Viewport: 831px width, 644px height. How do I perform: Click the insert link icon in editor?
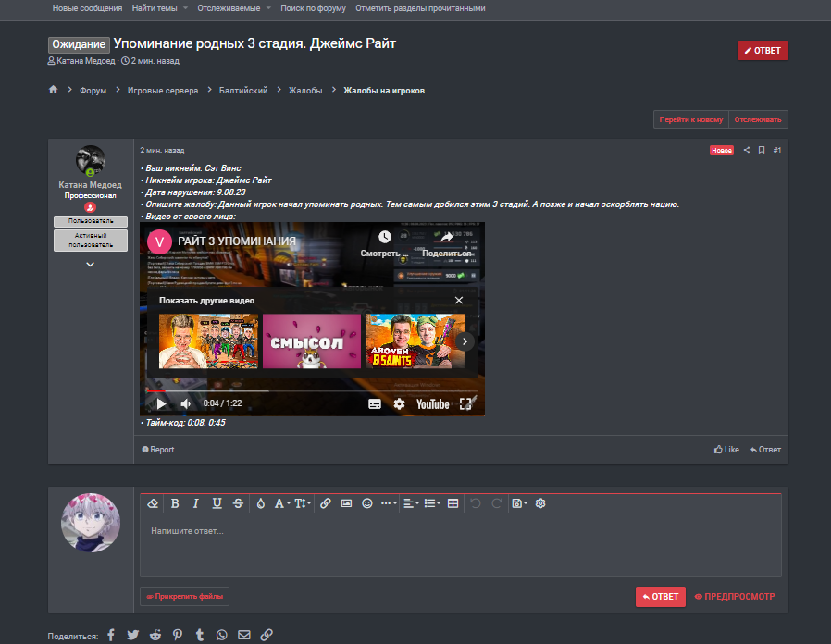(x=326, y=503)
